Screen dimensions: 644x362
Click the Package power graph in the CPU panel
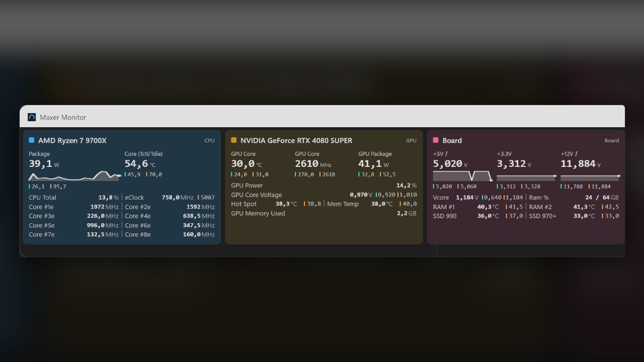click(74, 176)
